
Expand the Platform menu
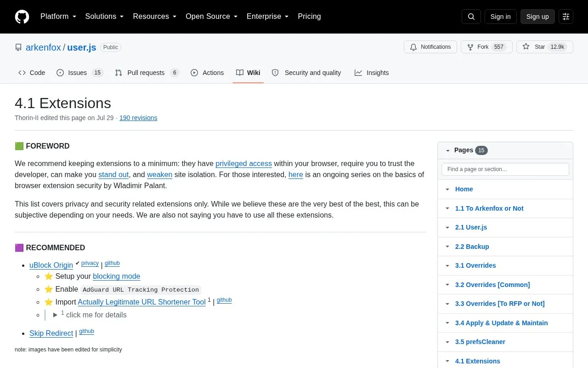coord(58,17)
